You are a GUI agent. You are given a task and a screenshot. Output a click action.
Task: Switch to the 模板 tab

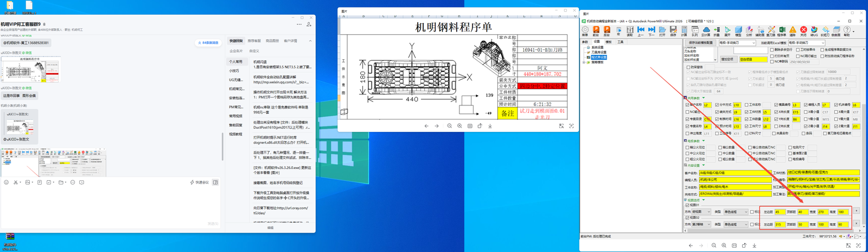[609, 42]
